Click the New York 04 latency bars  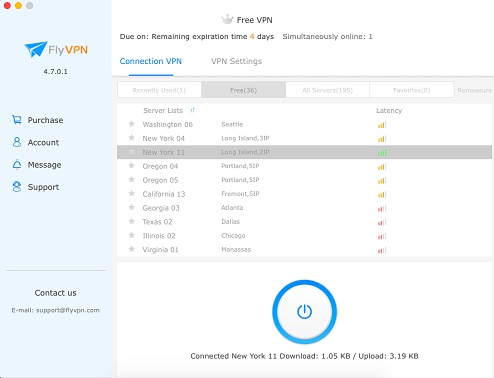click(x=382, y=139)
